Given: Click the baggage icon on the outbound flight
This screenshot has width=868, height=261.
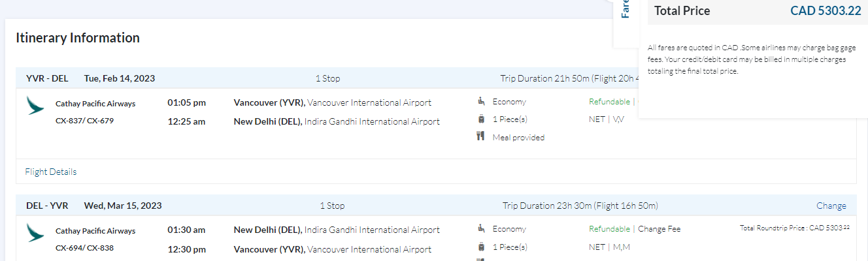Looking at the screenshot, I should tap(481, 119).
